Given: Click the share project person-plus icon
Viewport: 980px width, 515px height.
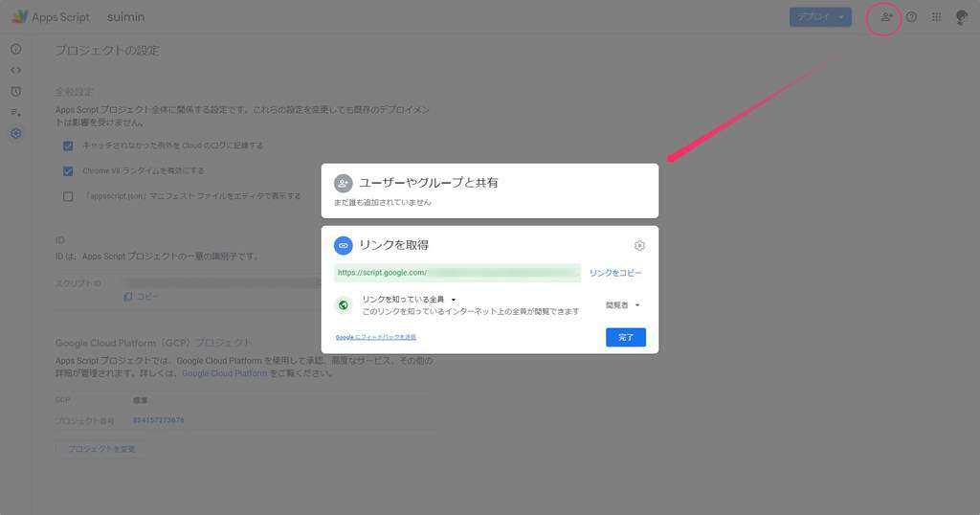Looking at the screenshot, I should [x=885, y=17].
